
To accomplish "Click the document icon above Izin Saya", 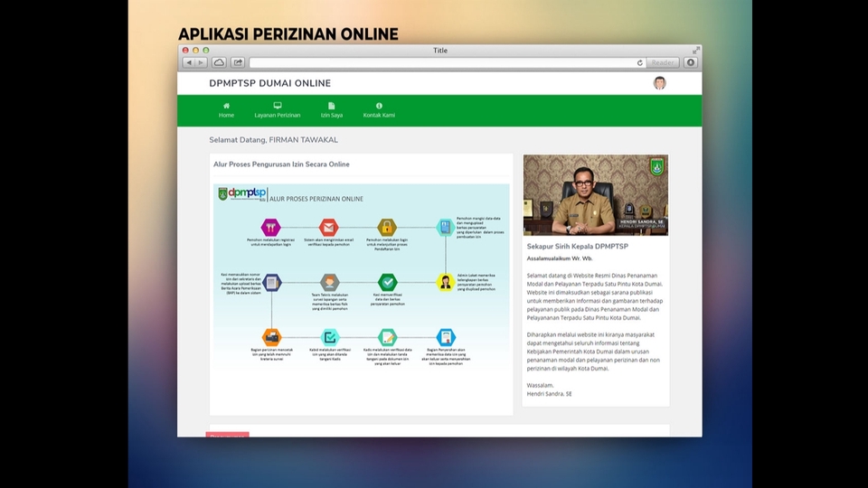I will pyautogui.click(x=332, y=106).
